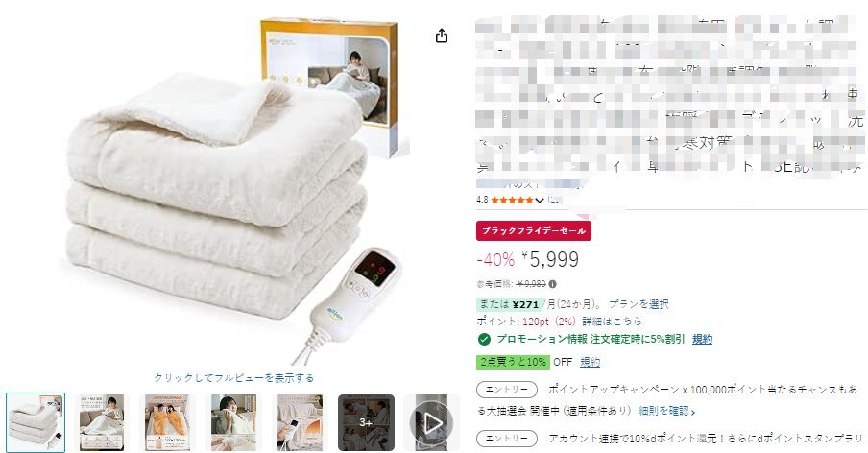Open the 規約 link beside 5% promotion
This screenshot has height=453, width=868.
click(703, 339)
